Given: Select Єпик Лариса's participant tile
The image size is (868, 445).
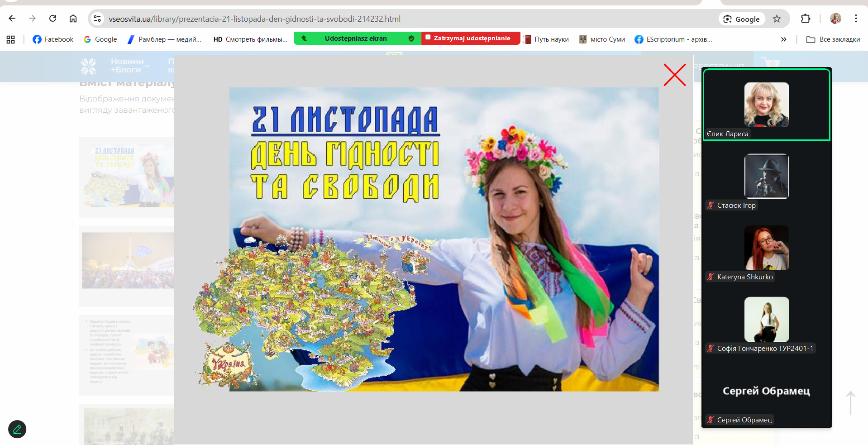Looking at the screenshot, I should [x=766, y=105].
